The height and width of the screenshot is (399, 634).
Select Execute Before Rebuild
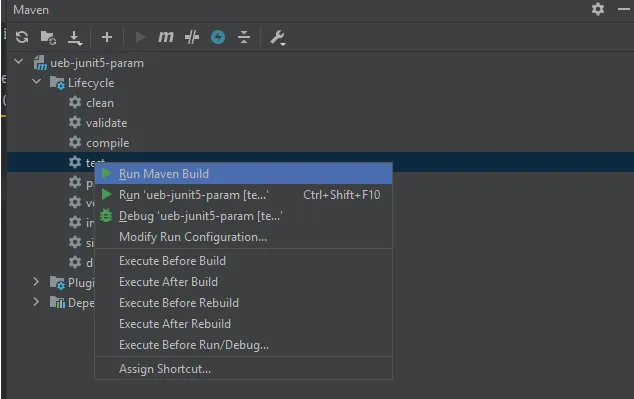coord(243,303)
